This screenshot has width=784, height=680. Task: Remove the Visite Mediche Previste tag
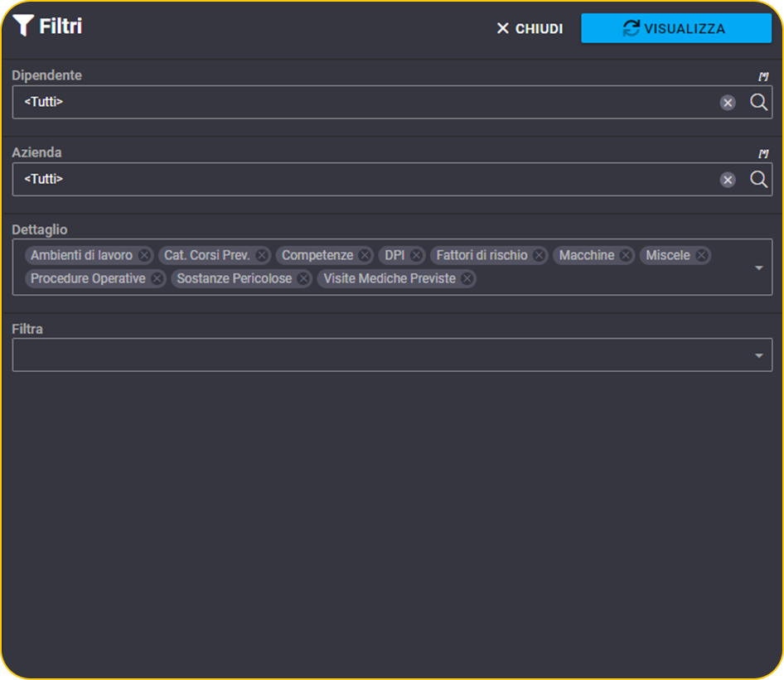(x=467, y=278)
